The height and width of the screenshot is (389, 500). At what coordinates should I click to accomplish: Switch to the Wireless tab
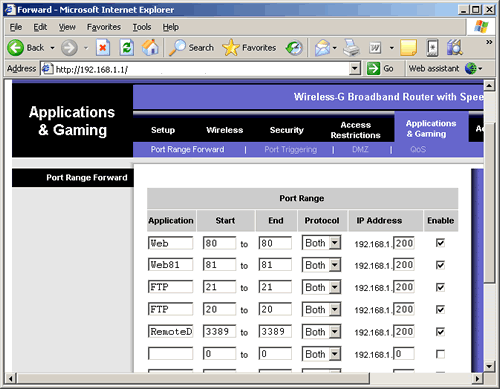point(225,130)
